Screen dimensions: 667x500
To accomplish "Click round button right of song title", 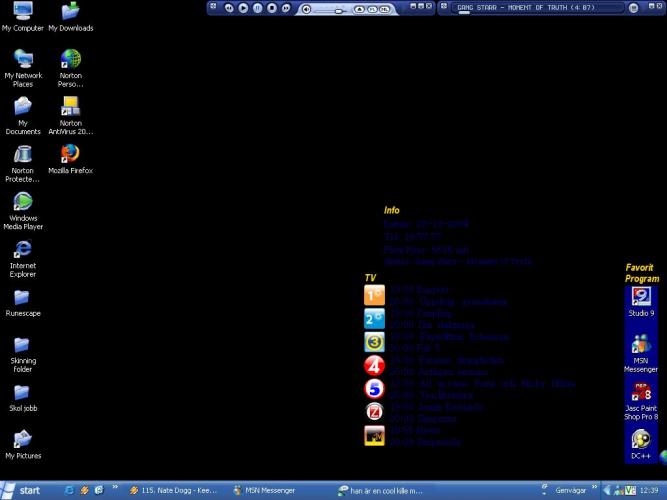I will 633,8.
